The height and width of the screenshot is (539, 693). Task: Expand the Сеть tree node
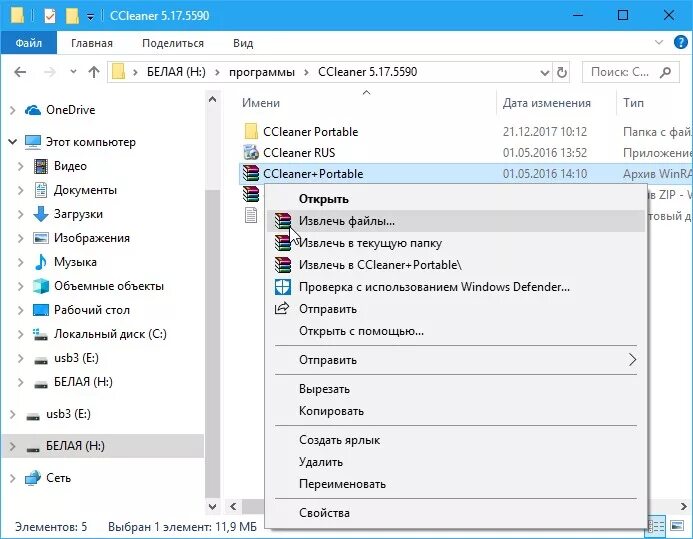pyautogui.click(x=13, y=478)
